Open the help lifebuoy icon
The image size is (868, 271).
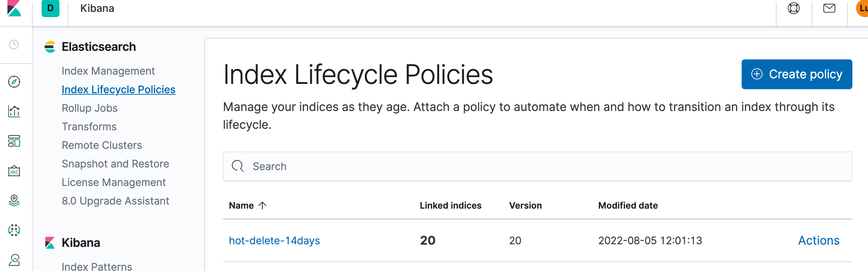794,8
